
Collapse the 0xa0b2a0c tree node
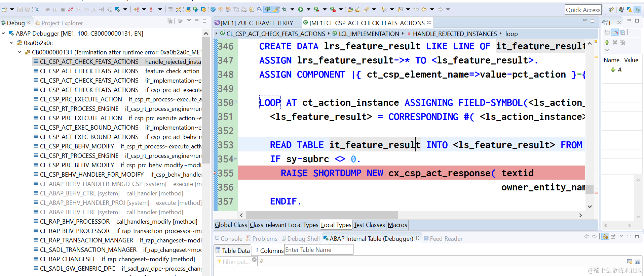11,43
